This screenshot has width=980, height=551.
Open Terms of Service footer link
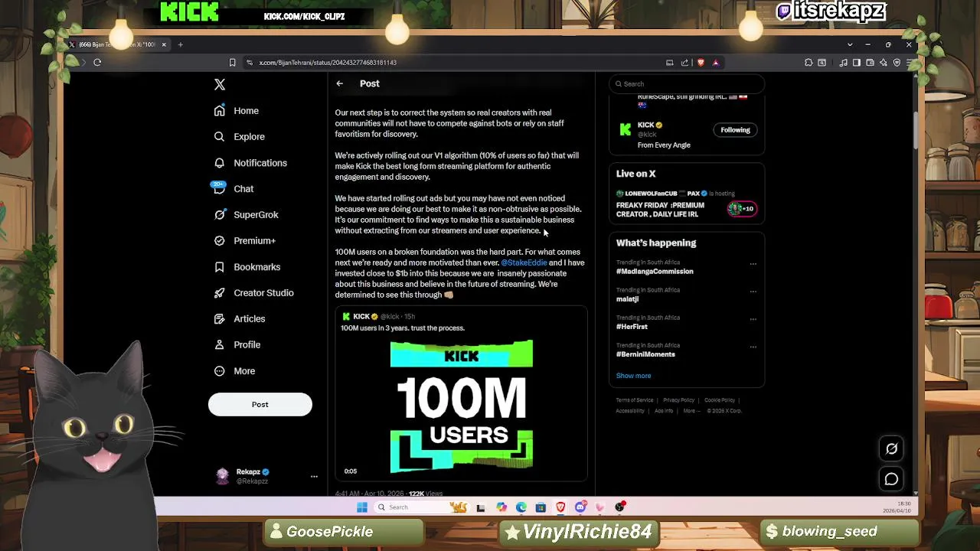click(x=635, y=400)
